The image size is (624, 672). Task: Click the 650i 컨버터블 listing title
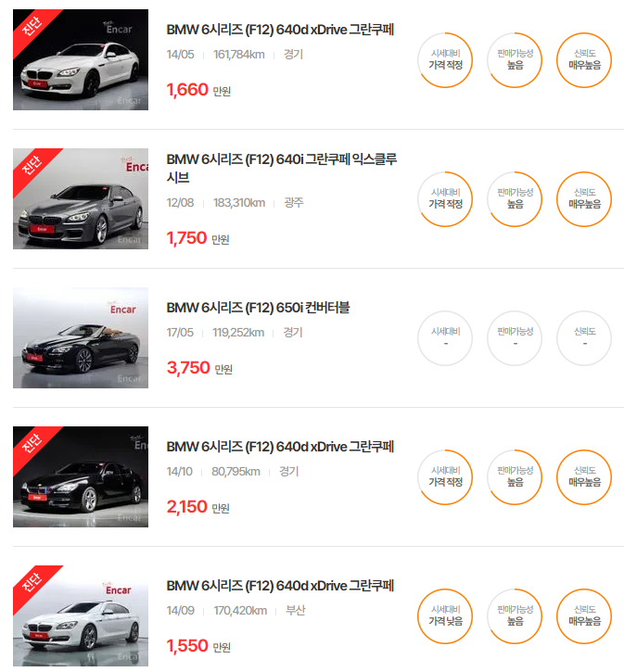pyautogui.click(x=258, y=308)
